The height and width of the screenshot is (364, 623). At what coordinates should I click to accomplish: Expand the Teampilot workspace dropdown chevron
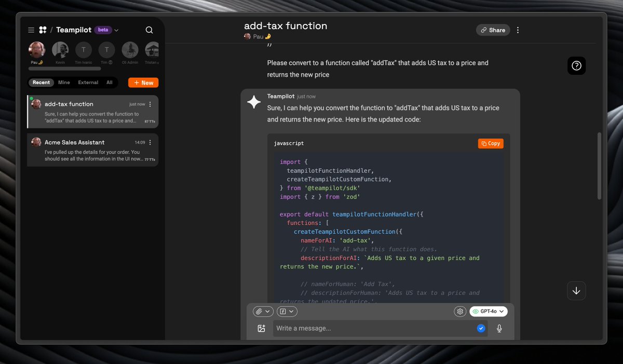(116, 30)
